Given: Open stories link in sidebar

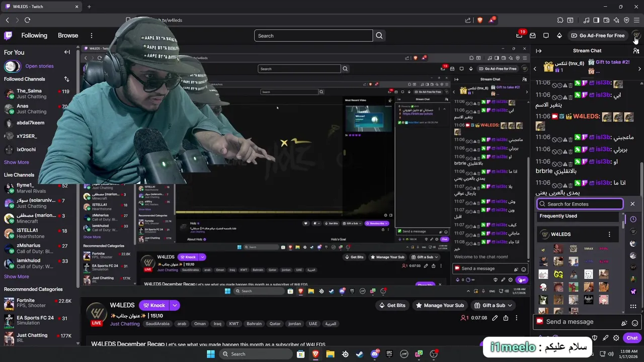Looking at the screenshot, I should tap(39, 66).
